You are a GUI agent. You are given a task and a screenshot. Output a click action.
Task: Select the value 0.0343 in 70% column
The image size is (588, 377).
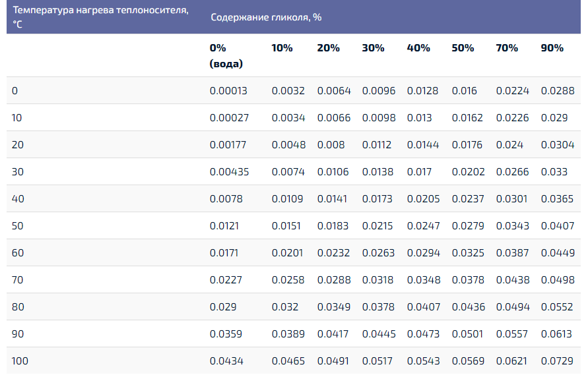(x=513, y=226)
